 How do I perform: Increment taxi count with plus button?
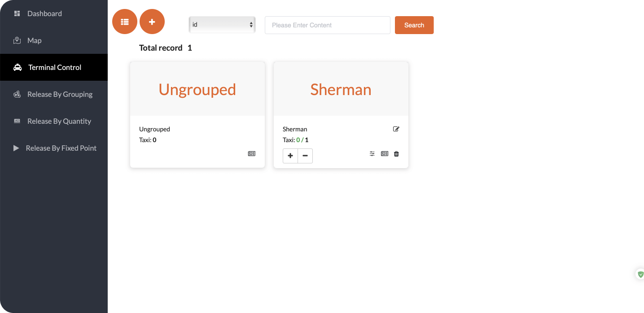290,156
